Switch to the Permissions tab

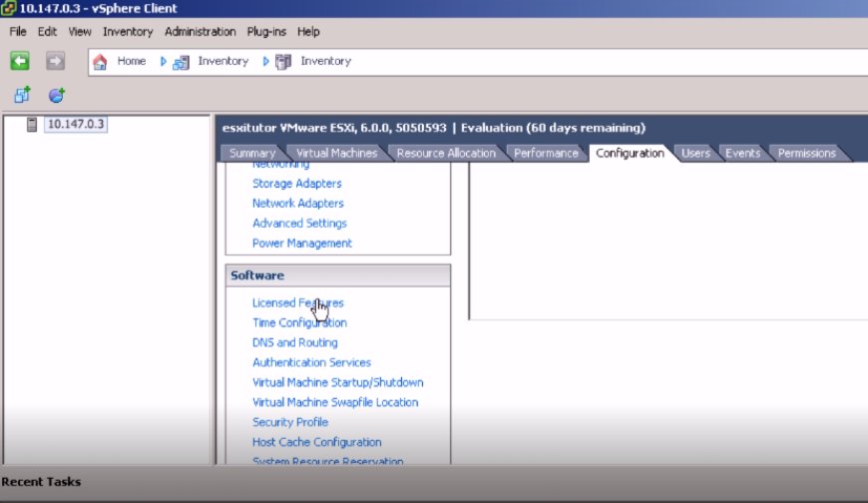tap(806, 153)
